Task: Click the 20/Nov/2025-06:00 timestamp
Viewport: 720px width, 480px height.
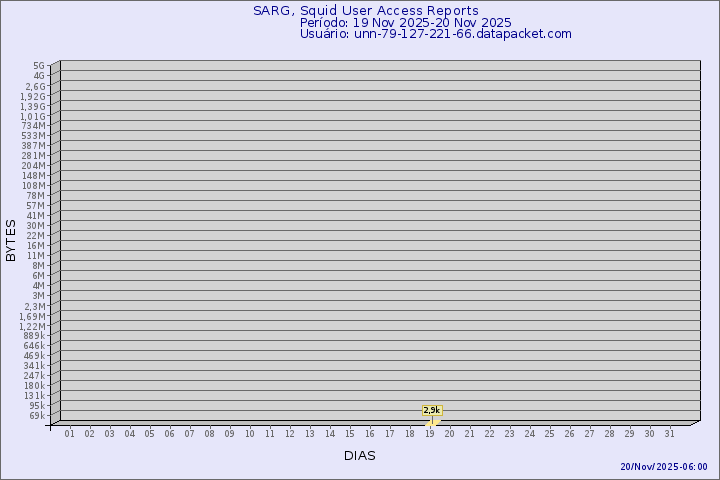Action: tap(663, 467)
